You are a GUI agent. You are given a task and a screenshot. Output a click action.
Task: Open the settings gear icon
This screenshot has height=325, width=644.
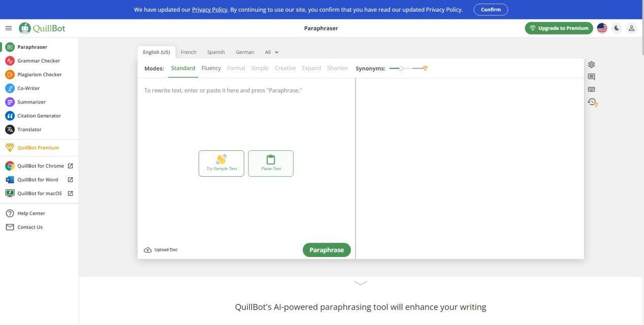pyautogui.click(x=591, y=64)
